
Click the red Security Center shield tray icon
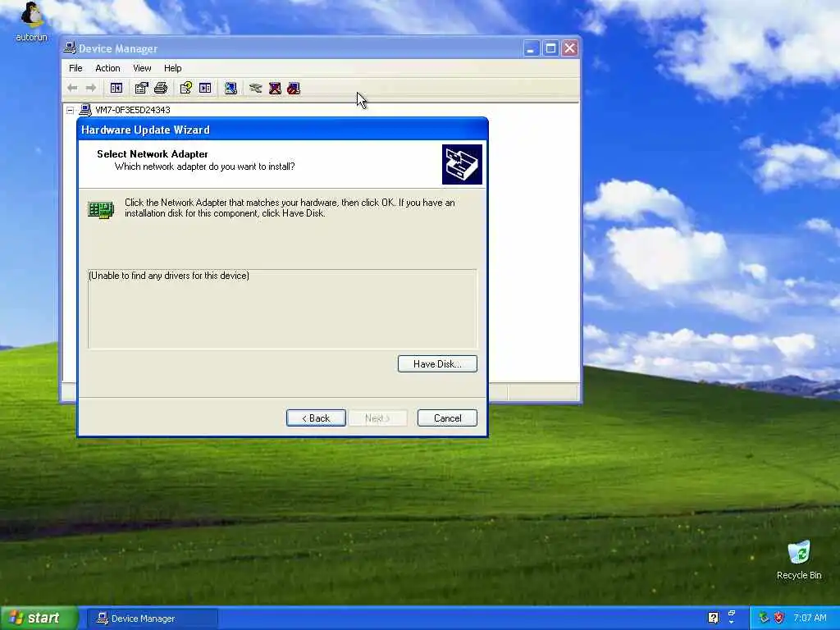(x=778, y=618)
